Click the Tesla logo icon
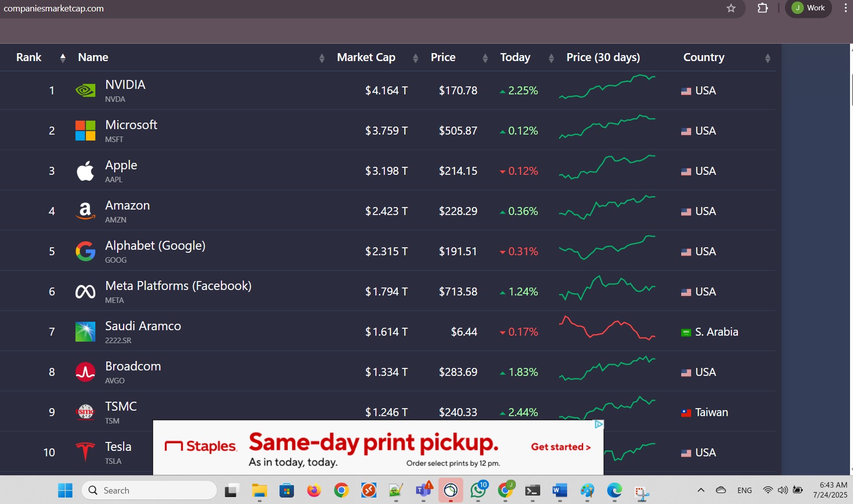 [x=85, y=452]
